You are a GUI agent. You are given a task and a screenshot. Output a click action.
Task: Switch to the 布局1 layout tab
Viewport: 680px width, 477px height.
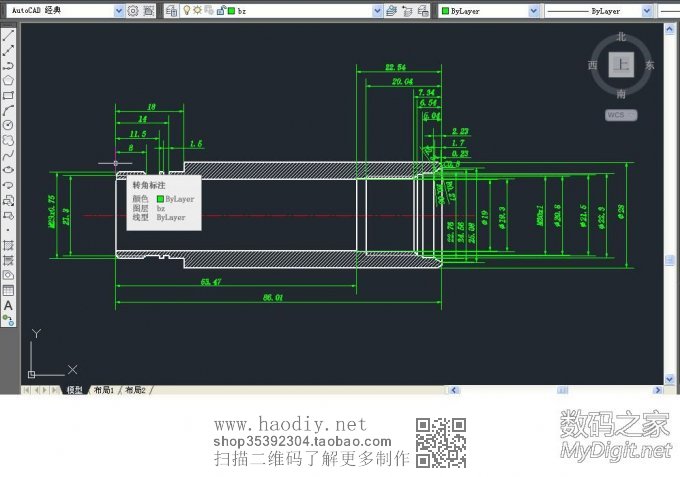click(x=104, y=390)
